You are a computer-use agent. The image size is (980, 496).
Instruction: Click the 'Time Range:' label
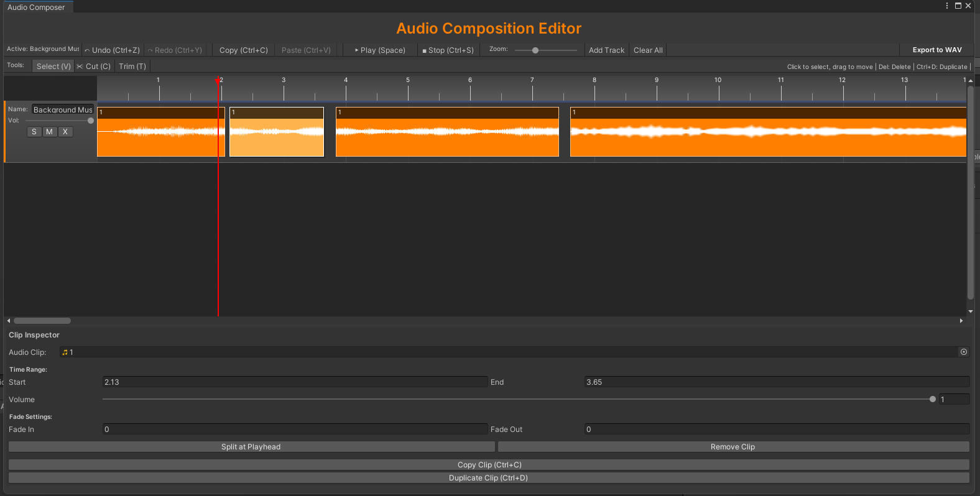[x=28, y=370]
